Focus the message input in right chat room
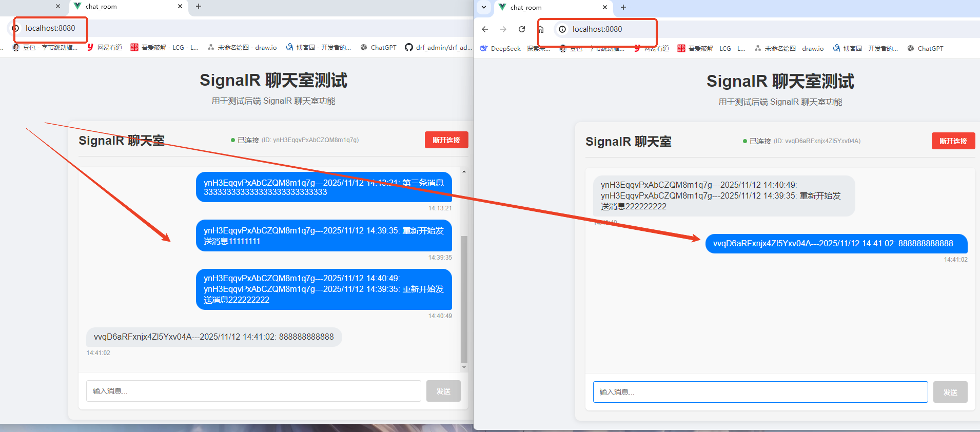 [x=760, y=392]
